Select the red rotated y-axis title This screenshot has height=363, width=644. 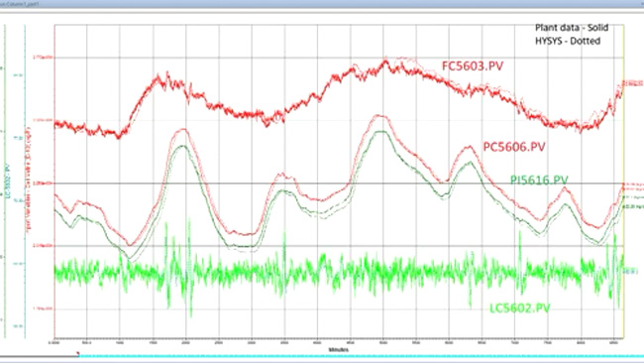[x=29, y=180]
